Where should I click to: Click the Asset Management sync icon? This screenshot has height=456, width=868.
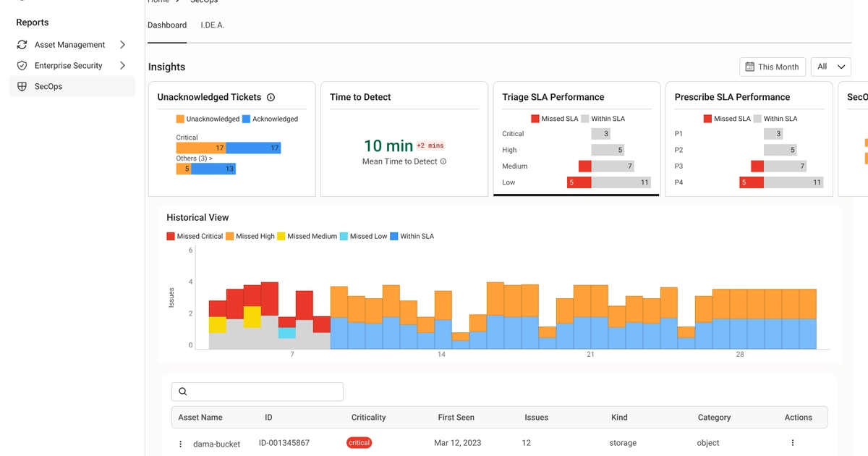(22, 45)
